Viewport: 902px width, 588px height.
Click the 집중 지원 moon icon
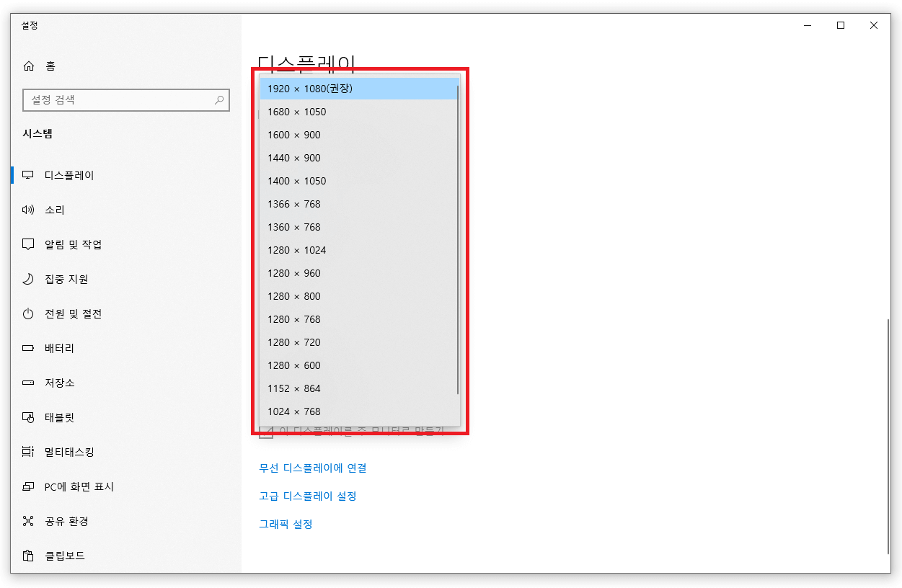[x=29, y=279]
